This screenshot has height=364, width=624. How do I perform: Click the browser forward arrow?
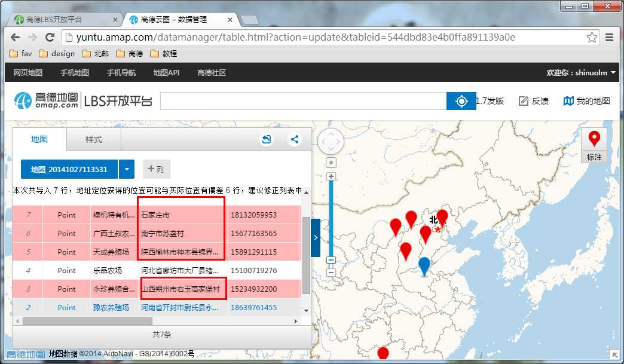point(33,38)
